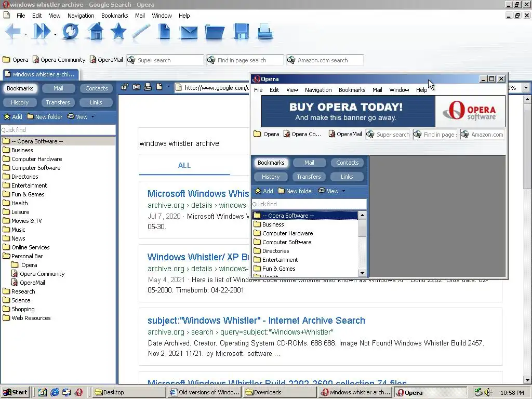Open History panel in main sidebar
The width and height of the screenshot is (532, 399).
click(x=20, y=102)
